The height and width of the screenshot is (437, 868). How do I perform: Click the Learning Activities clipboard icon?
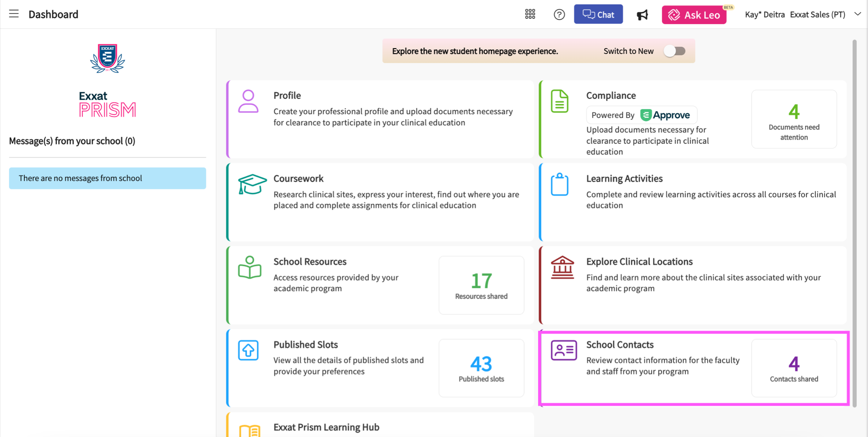click(x=559, y=184)
